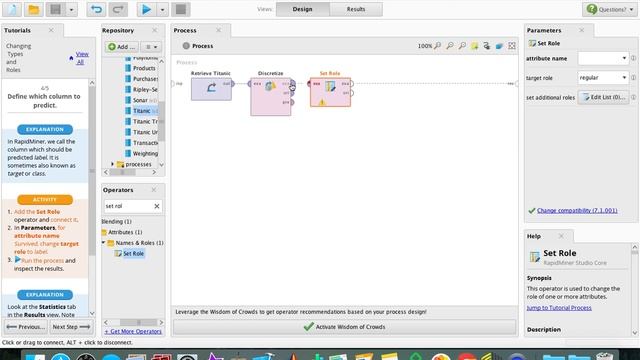The width and height of the screenshot is (640, 360).
Task: Click the Jump to Tutorial Process link
Action: (x=559, y=308)
